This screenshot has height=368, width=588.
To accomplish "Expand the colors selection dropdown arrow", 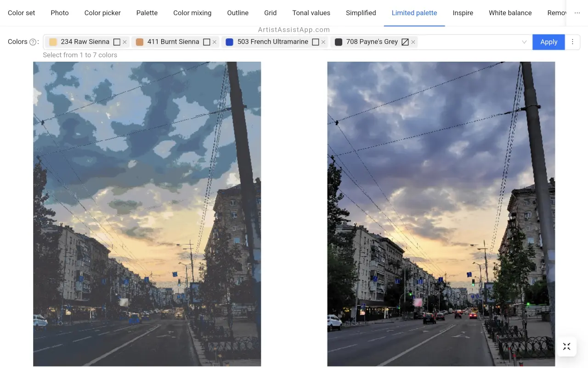I will tap(524, 42).
